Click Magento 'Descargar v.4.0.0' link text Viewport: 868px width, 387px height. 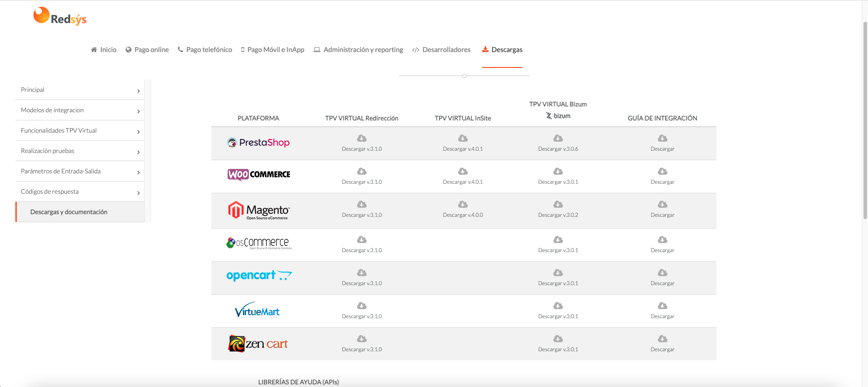tap(463, 215)
